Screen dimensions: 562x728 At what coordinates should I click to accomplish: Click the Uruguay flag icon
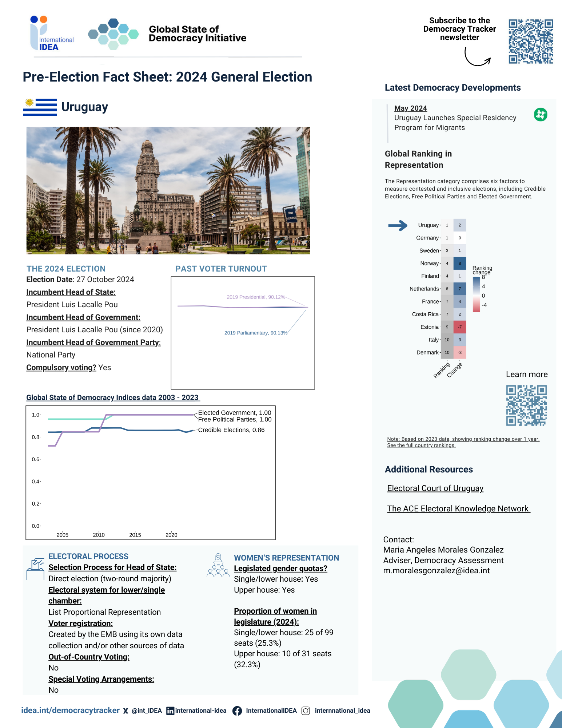(x=40, y=107)
